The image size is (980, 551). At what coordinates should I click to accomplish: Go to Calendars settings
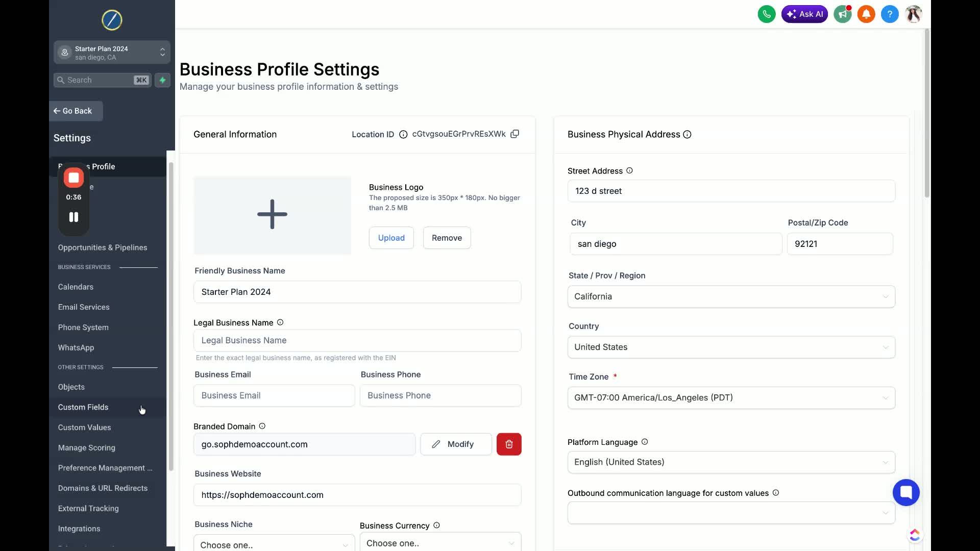pos(76,287)
